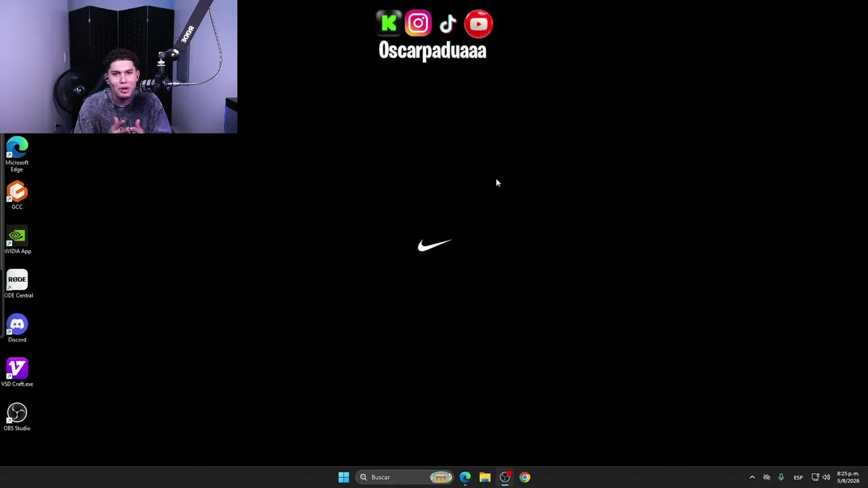Screen dimensions: 868x488
Task: Select the OBS Studio desktop shortcut
Action: pyautogui.click(x=17, y=418)
